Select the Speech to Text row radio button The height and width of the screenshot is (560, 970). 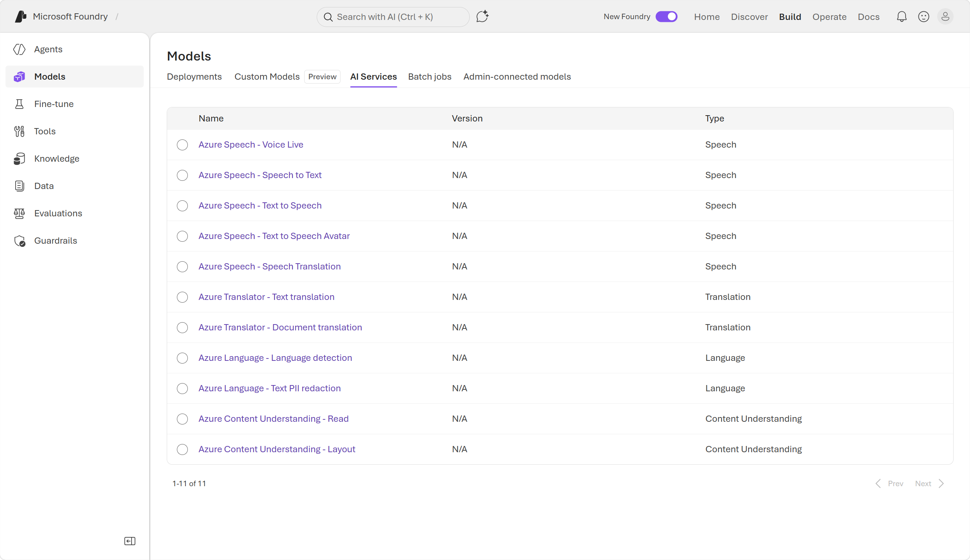point(182,175)
